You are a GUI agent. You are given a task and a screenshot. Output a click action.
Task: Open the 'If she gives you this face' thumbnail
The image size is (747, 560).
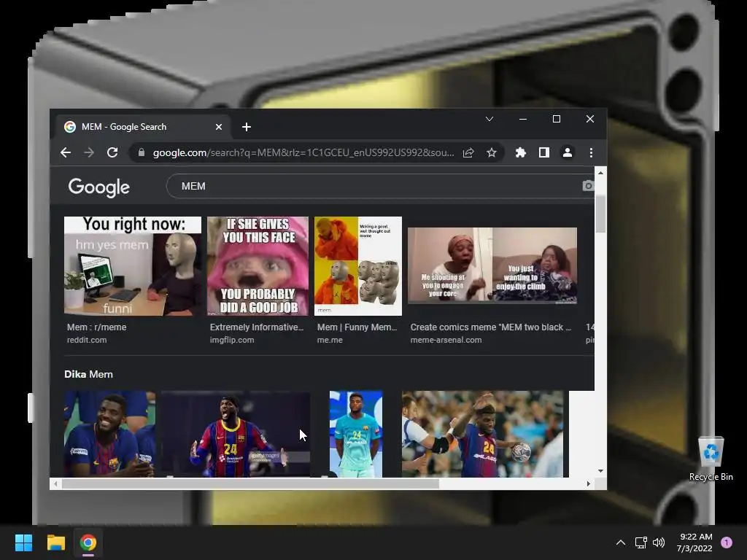click(x=258, y=265)
